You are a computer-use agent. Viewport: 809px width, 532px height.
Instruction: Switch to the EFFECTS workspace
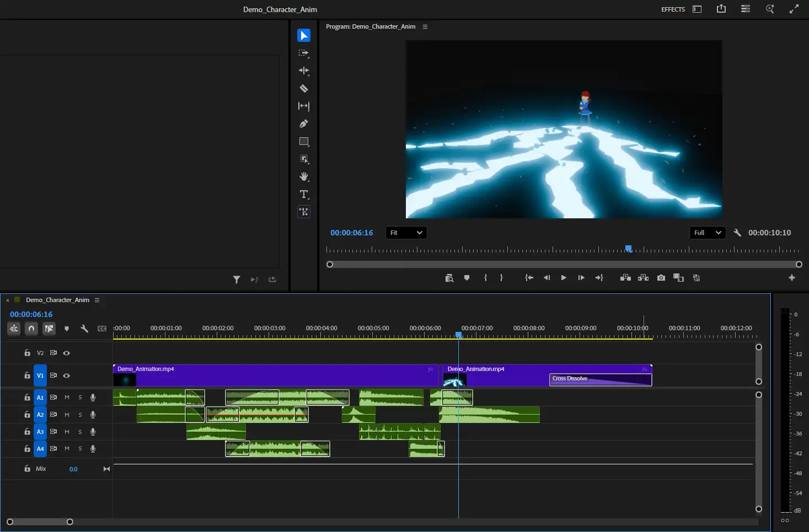click(x=672, y=9)
